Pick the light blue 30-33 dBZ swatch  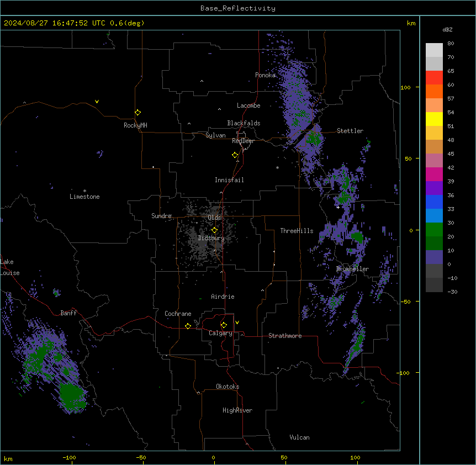point(434,216)
